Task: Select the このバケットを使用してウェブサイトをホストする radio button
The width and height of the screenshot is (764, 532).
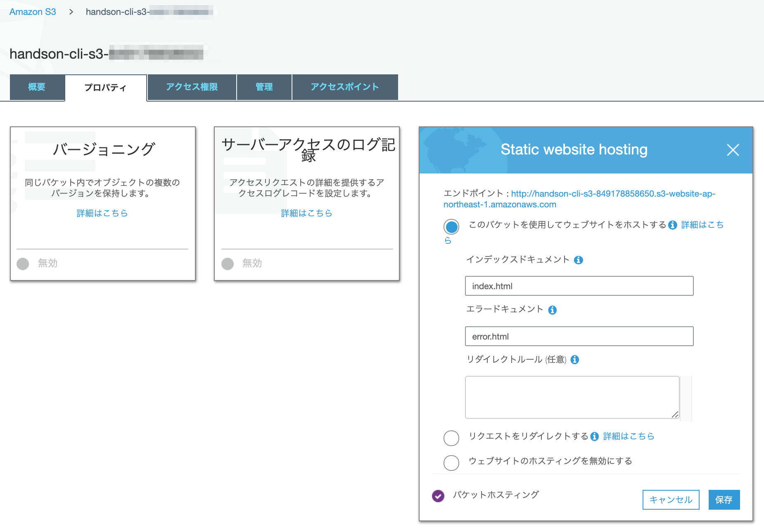Action: pos(451,227)
